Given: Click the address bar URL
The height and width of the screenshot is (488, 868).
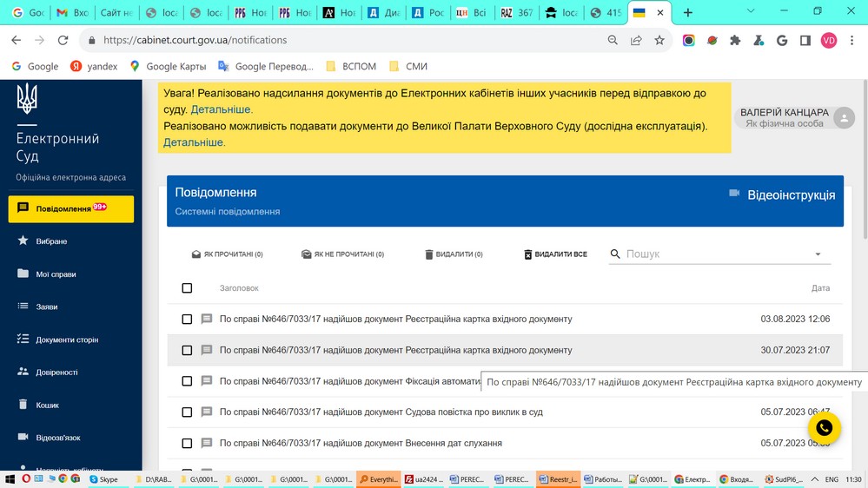Looking at the screenshot, I should coord(195,40).
